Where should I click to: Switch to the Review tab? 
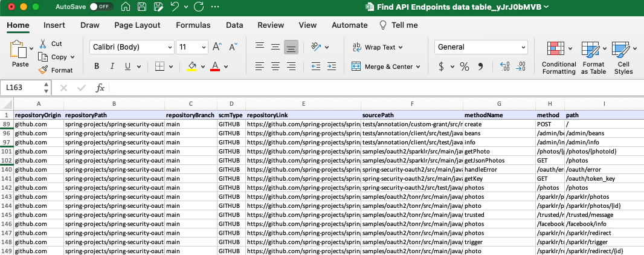pyautogui.click(x=271, y=25)
